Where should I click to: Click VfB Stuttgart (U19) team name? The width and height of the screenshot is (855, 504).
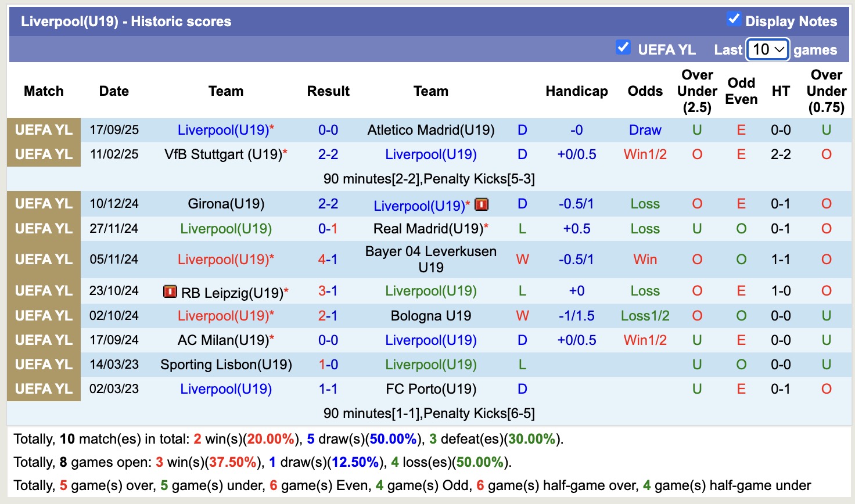pyautogui.click(x=223, y=154)
